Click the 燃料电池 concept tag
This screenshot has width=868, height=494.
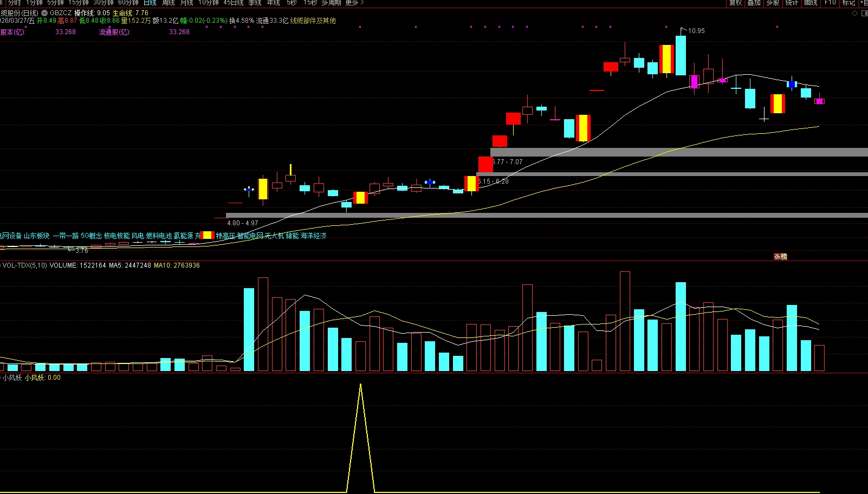159,236
